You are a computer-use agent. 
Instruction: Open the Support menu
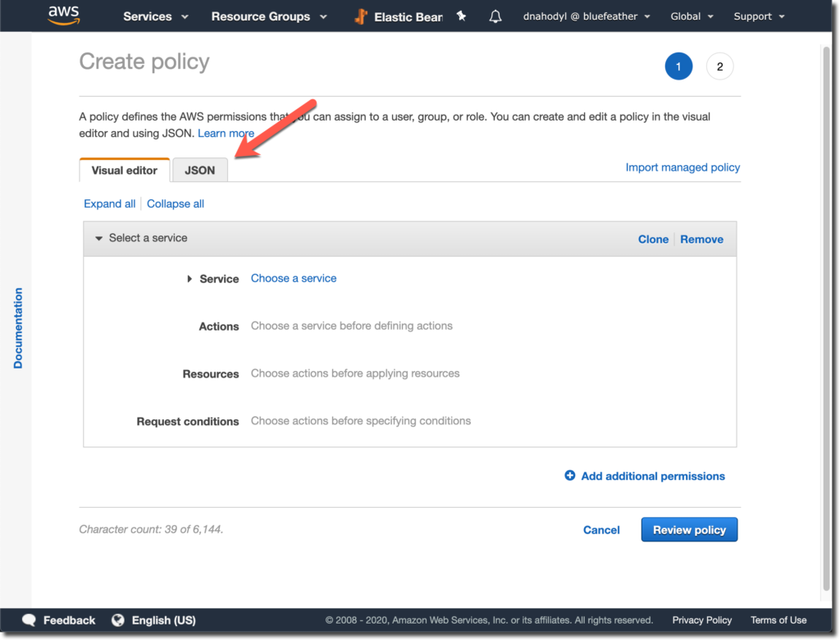pos(758,16)
